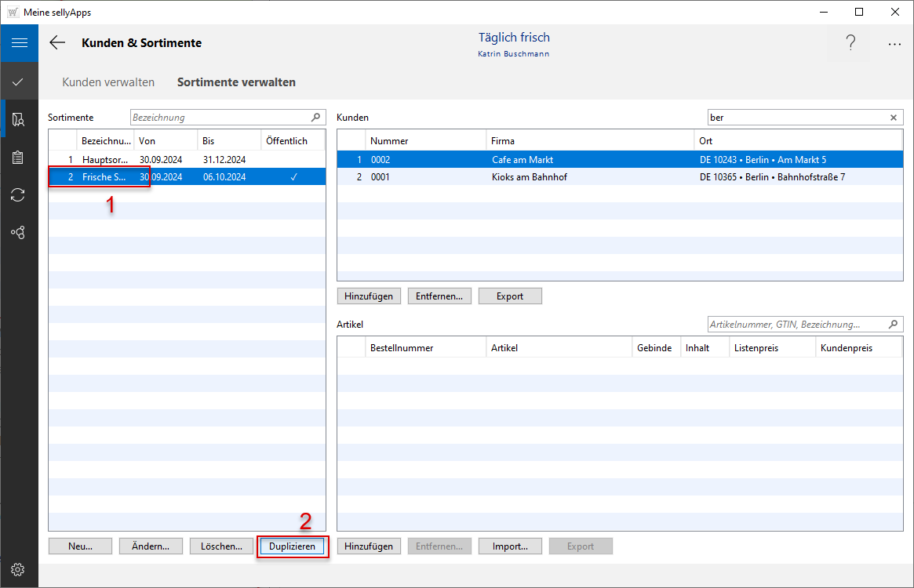Open the customers and assortments sidebar icon

(x=19, y=119)
